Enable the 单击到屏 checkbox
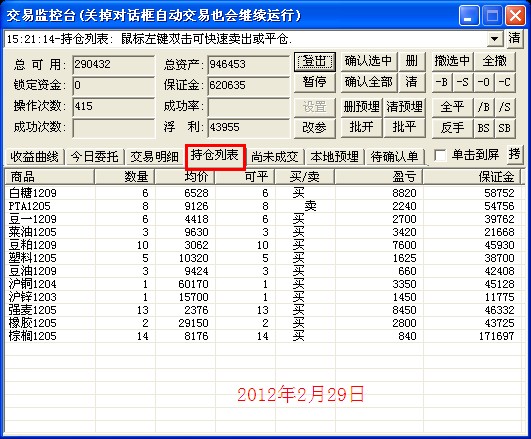This screenshot has height=439, width=531. click(440, 155)
